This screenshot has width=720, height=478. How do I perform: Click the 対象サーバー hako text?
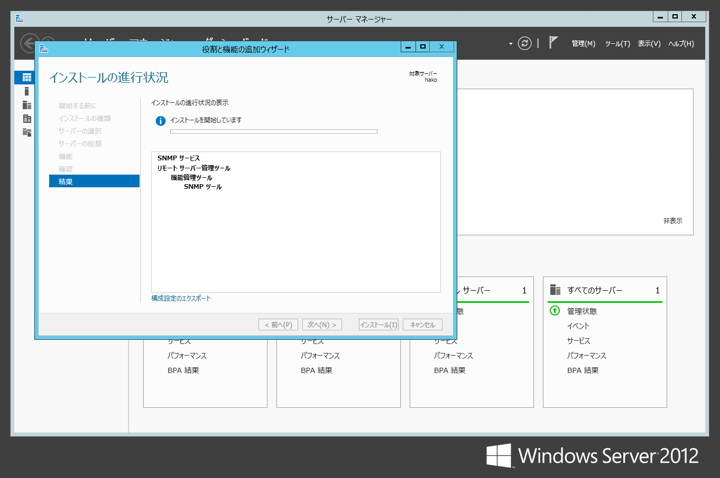coord(423,77)
